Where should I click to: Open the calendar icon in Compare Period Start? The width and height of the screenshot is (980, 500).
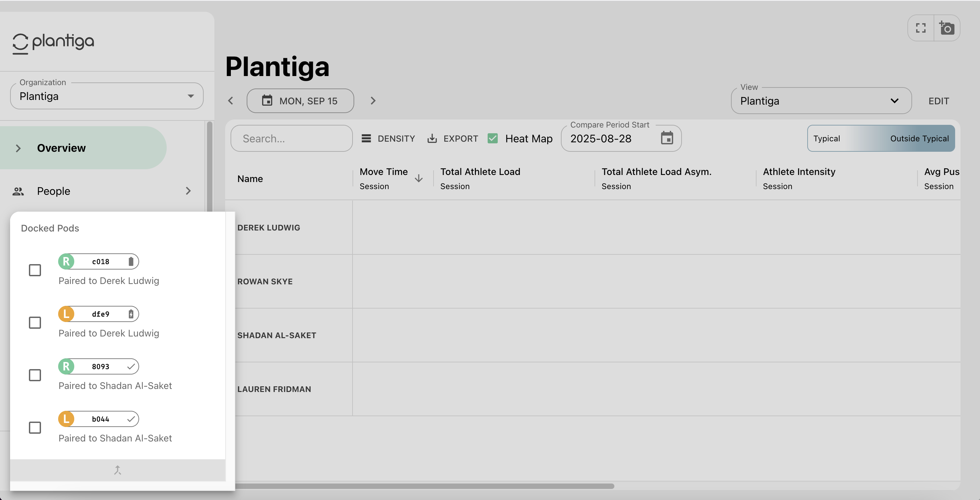(x=666, y=138)
